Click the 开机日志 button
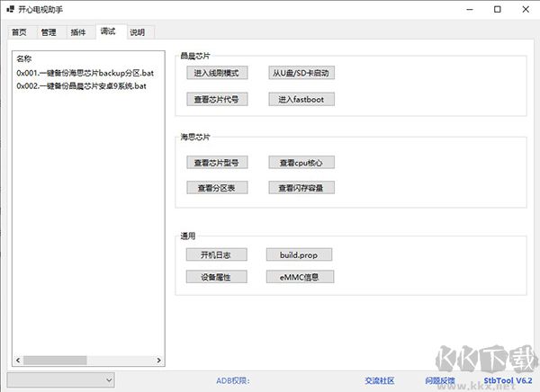 (216, 254)
